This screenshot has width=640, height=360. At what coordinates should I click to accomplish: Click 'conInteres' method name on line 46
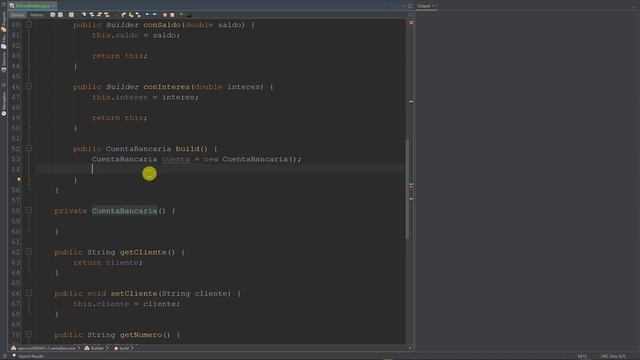167,87
